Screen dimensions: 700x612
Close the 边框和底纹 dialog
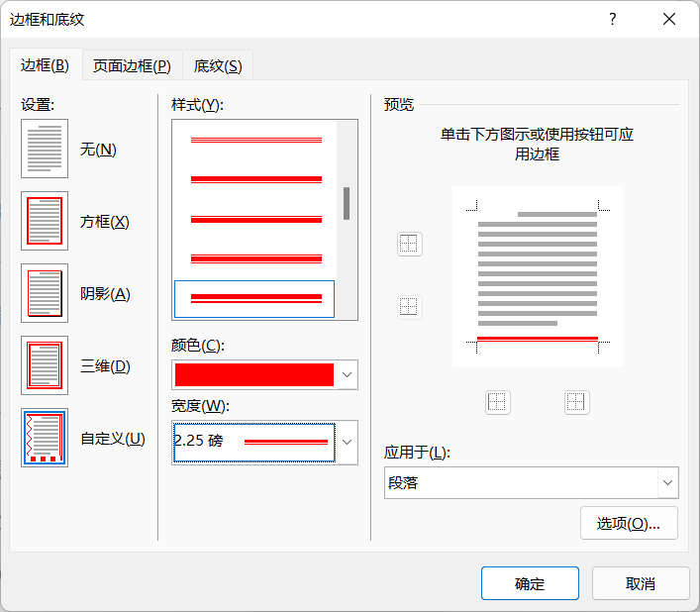pos(669,19)
